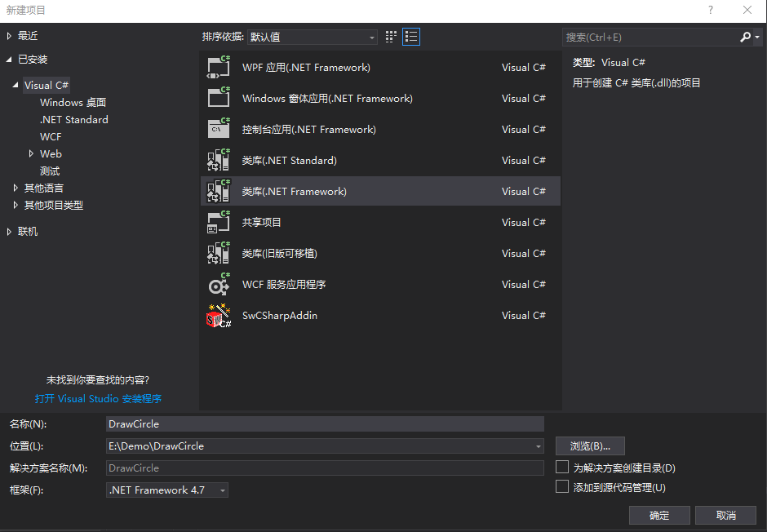Open the location path dropdown arrow

pyautogui.click(x=538, y=446)
